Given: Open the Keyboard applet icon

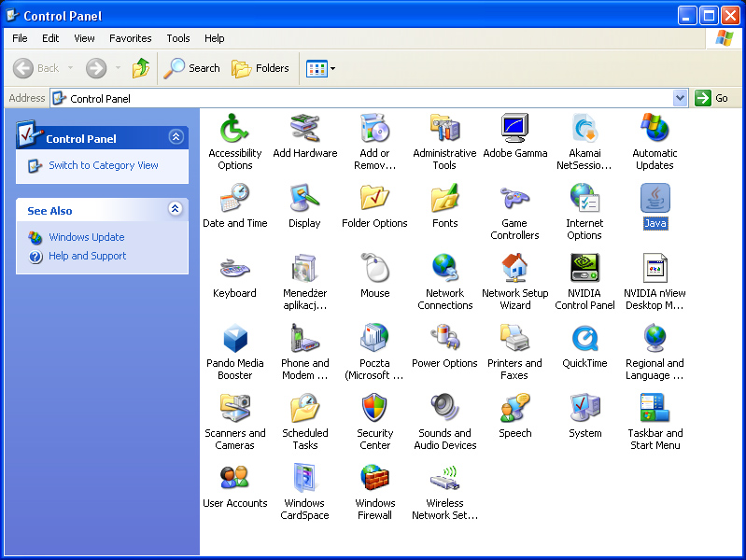Looking at the screenshot, I should (x=234, y=269).
